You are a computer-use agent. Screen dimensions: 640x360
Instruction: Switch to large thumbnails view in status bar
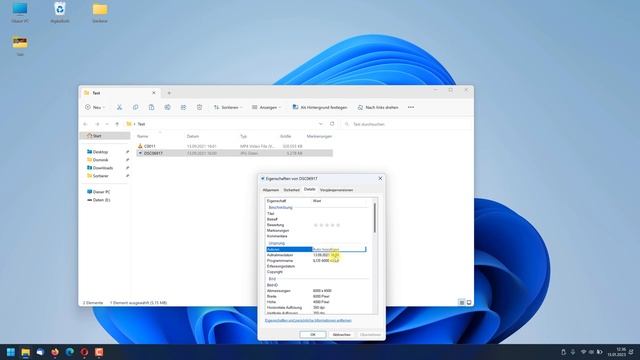click(469, 302)
